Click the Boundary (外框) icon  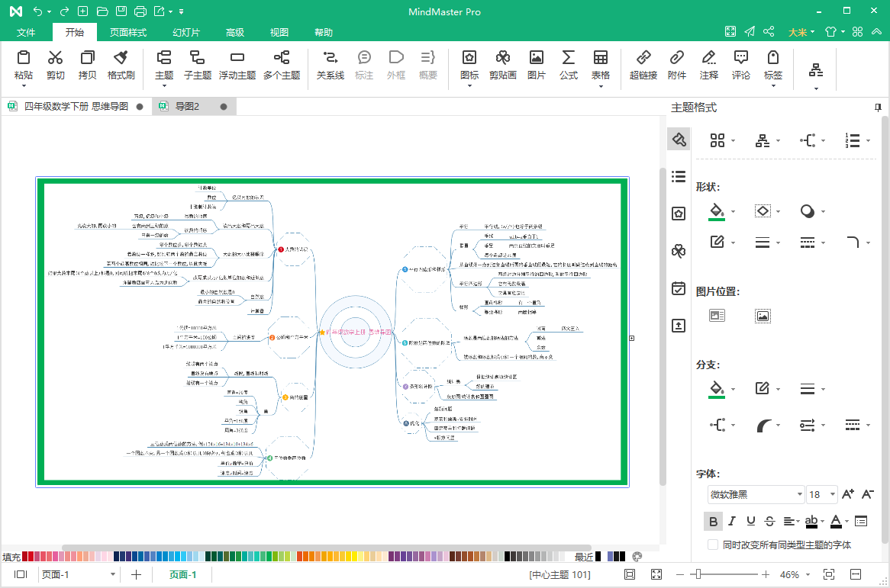(x=396, y=57)
